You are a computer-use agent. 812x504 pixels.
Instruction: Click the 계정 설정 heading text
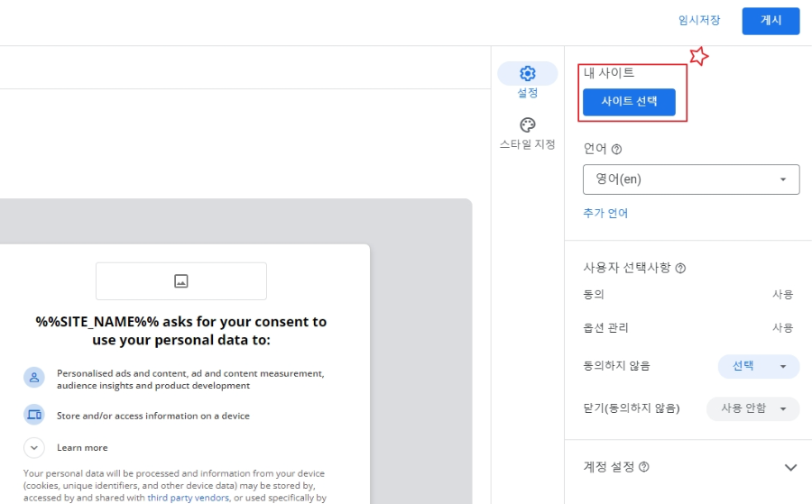(x=609, y=467)
